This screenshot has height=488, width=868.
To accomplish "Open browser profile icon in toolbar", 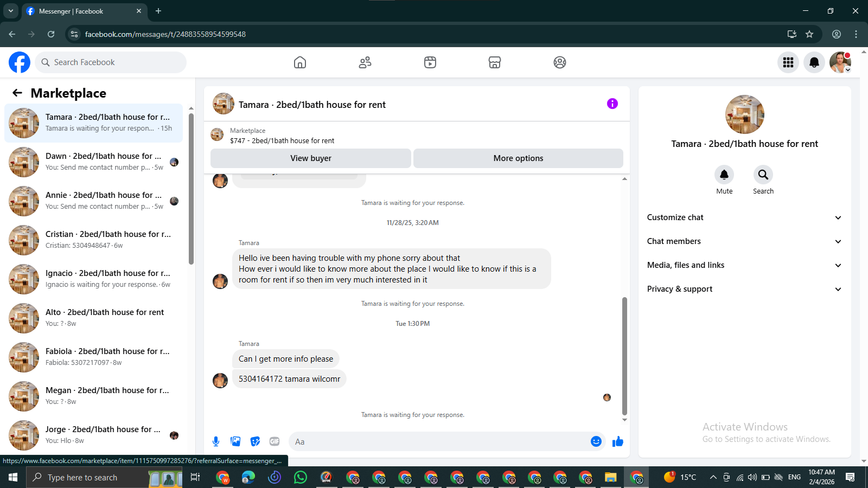I will [837, 34].
